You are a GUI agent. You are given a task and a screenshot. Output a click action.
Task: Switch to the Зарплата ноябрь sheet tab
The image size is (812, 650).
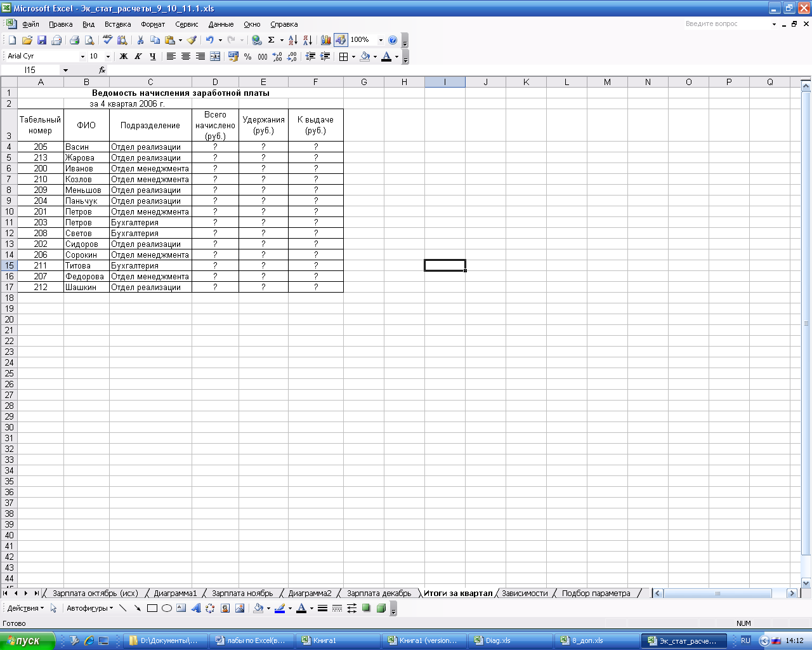242,594
